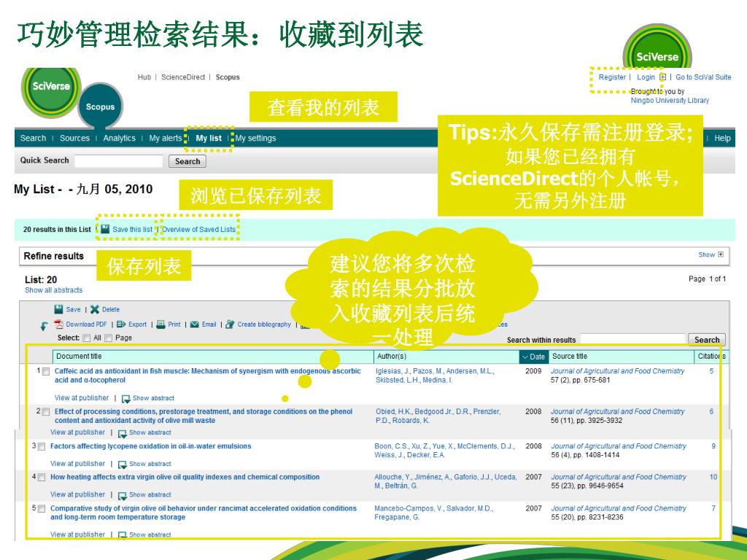The width and height of the screenshot is (747, 560).
Task: Click the Quick Search button
Action: coord(187,161)
